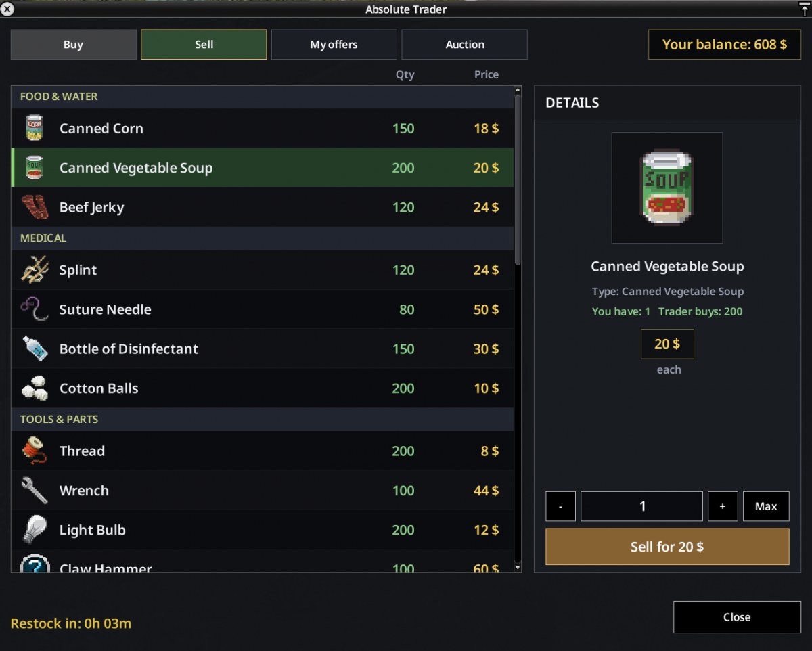This screenshot has height=651, width=812.
Task: Select the Cotton Balls icon
Action: pos(35,388)
